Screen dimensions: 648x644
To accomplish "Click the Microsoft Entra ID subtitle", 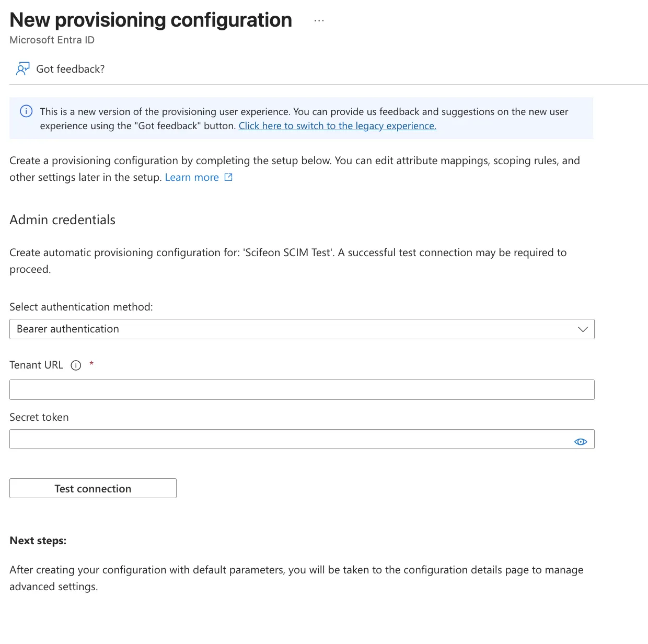I will point(52,40).
